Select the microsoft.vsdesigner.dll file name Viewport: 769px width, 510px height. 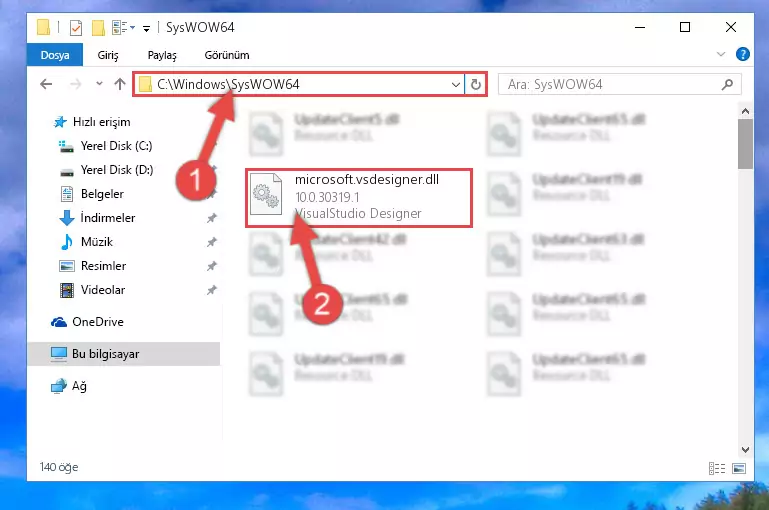(367, 179)
